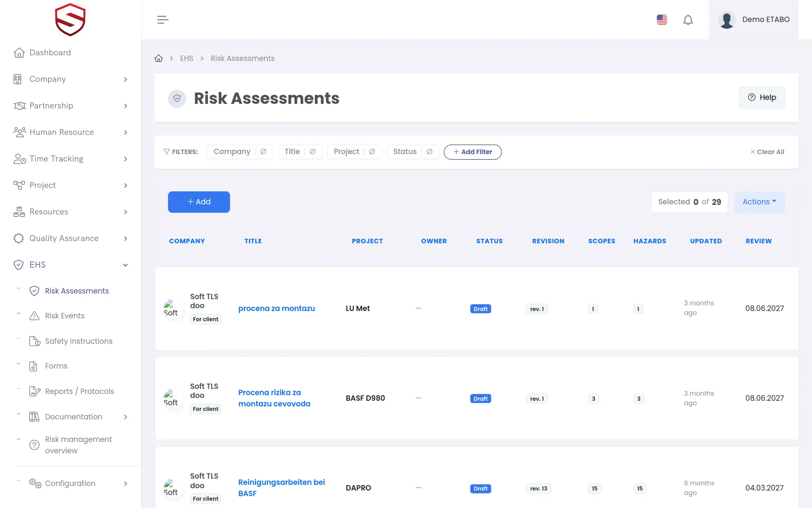Image resolution: width=812 pixels, height=508 pixels.
Task: Click Forms document icon in sidebar
Action: [33, 366]
